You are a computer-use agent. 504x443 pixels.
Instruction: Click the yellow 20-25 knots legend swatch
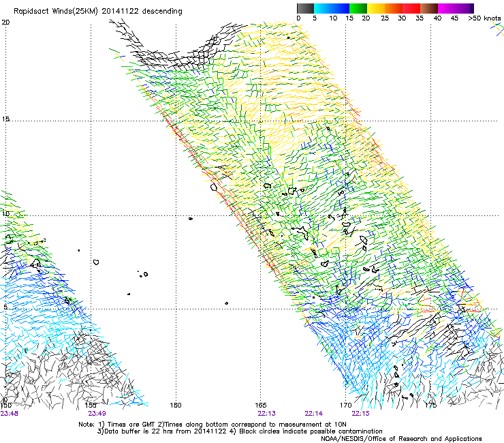(376, 8)
